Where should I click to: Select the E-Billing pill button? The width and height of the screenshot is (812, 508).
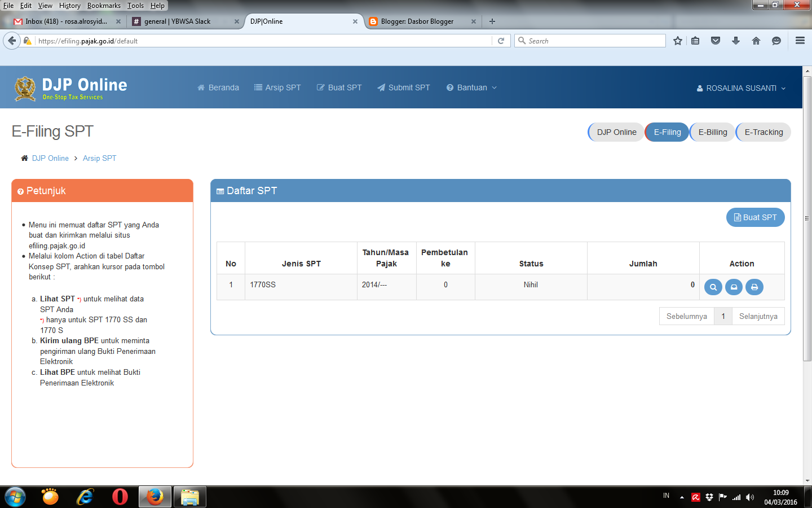click(713, 132)
